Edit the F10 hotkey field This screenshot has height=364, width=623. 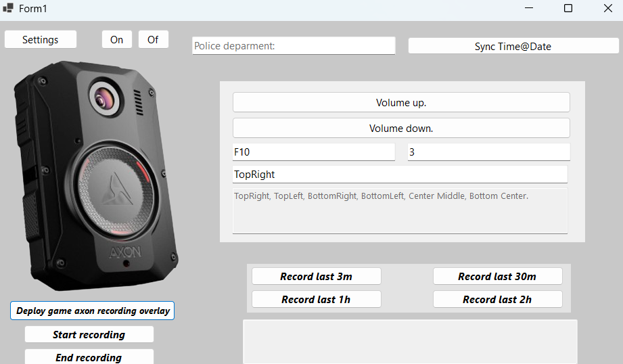point(314,152)
